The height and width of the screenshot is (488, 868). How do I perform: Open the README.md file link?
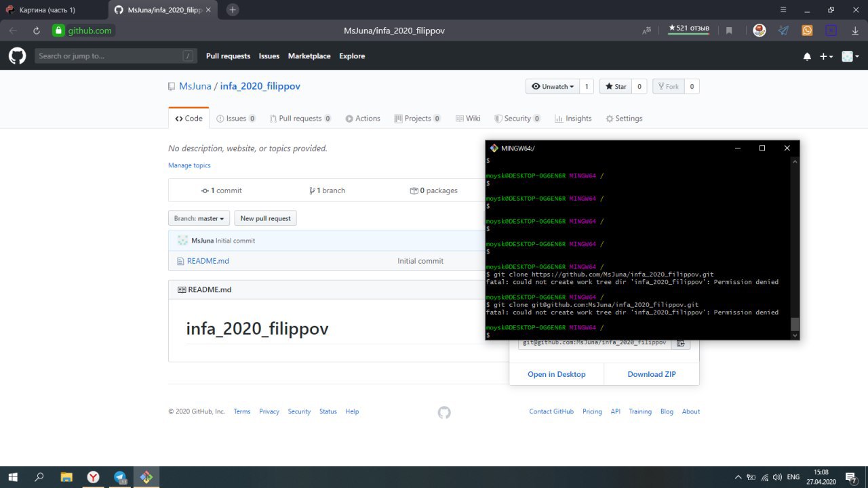click(x=208, y=261)
